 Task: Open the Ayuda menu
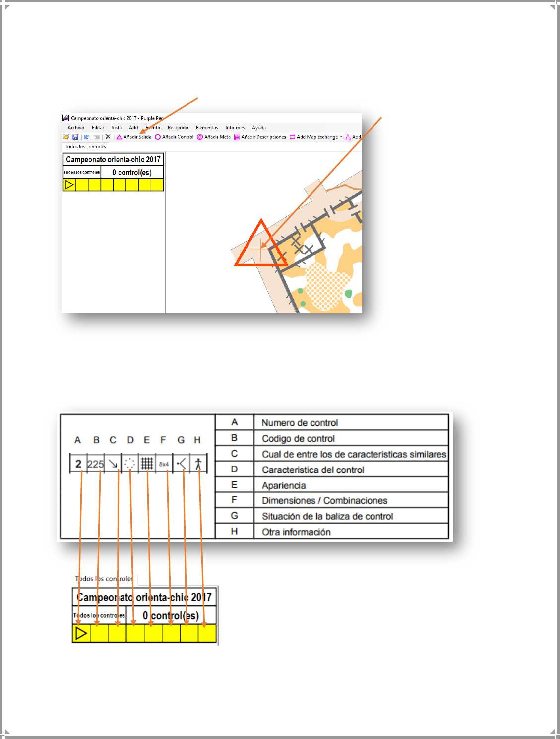(259, 128)
